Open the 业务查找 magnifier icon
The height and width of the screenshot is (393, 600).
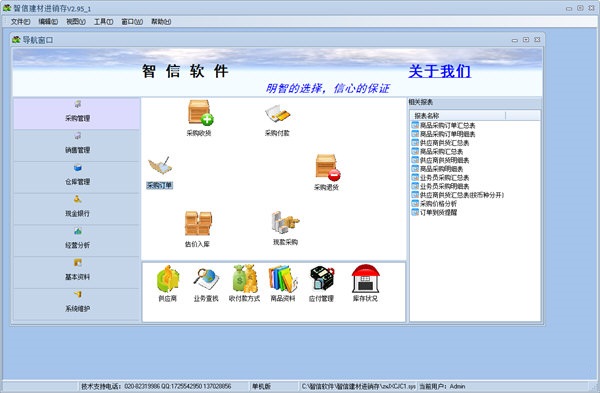[x=206, y=279]
